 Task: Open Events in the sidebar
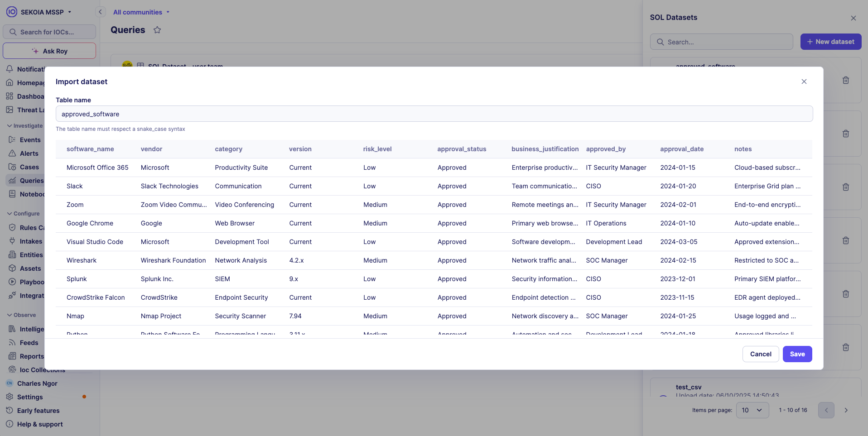pyautogui.click(x=30, y=140)
